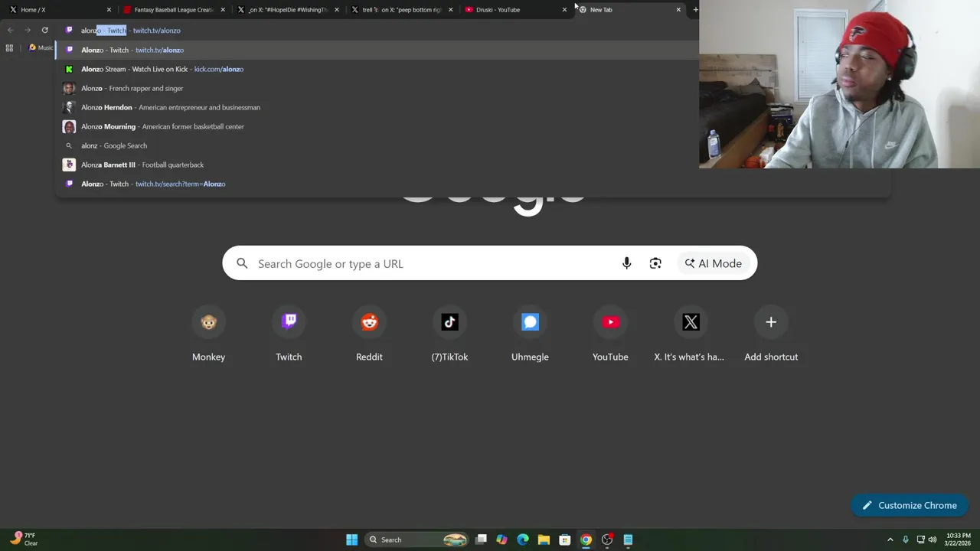Open the weather widget showing 71°F
This screenshot has height=551, width=980.
(x=23, y=539)
